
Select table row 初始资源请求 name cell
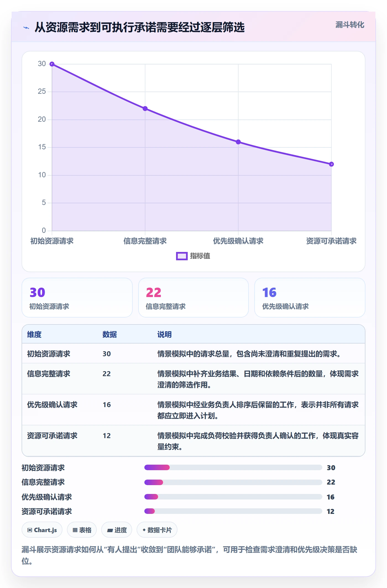(49, 354)
